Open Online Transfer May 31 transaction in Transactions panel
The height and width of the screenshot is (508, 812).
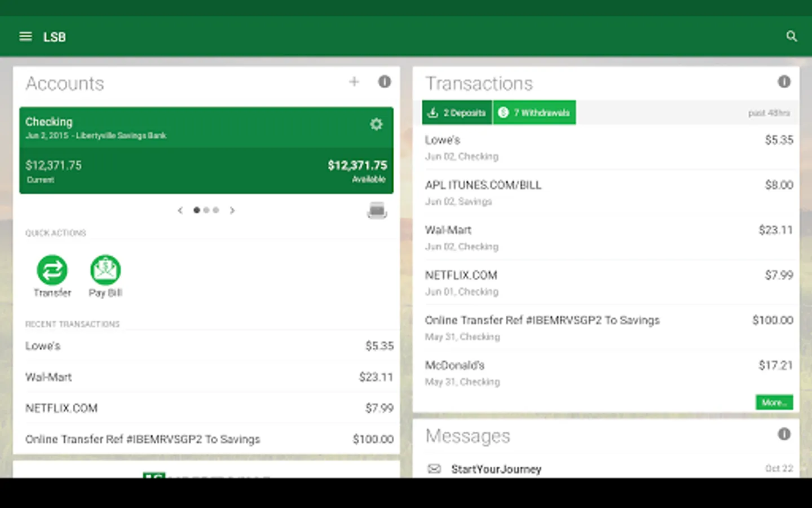tap(609, 328)
